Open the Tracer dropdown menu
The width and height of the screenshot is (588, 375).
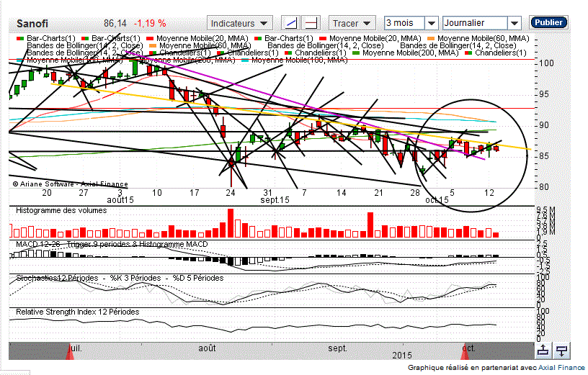click(x=352, y=23)
